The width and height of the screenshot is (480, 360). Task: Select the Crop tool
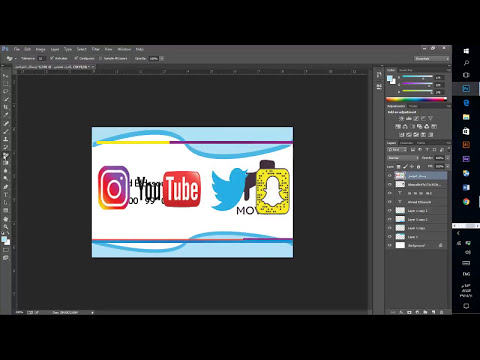point(6,107)
